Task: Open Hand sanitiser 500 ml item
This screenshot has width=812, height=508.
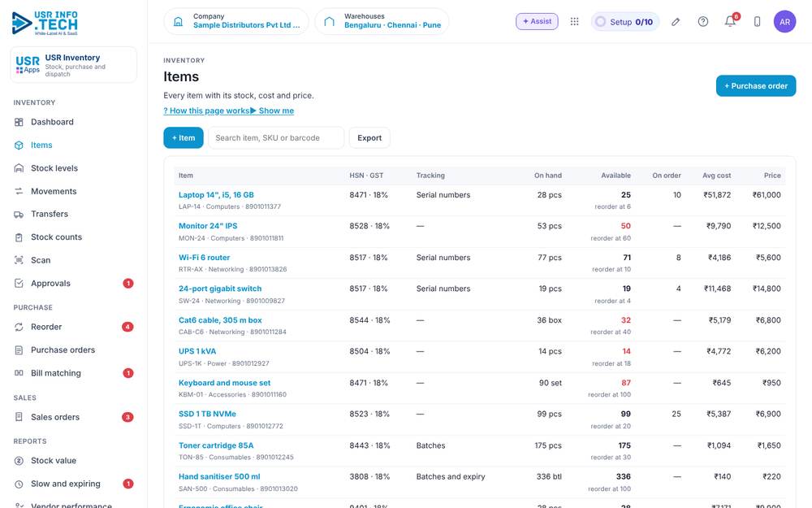Action: [x=219, y=477]
